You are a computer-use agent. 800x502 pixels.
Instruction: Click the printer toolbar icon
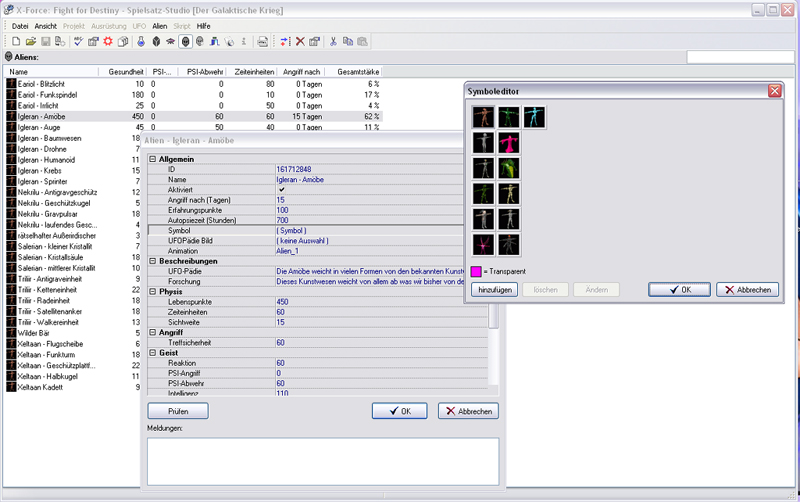[262, 41]
